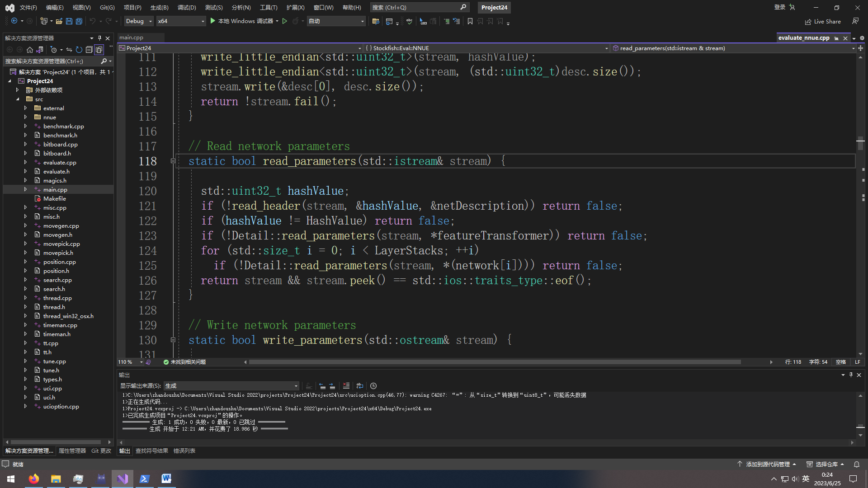Start a Live Share session
868x488 pixels.
823,21
